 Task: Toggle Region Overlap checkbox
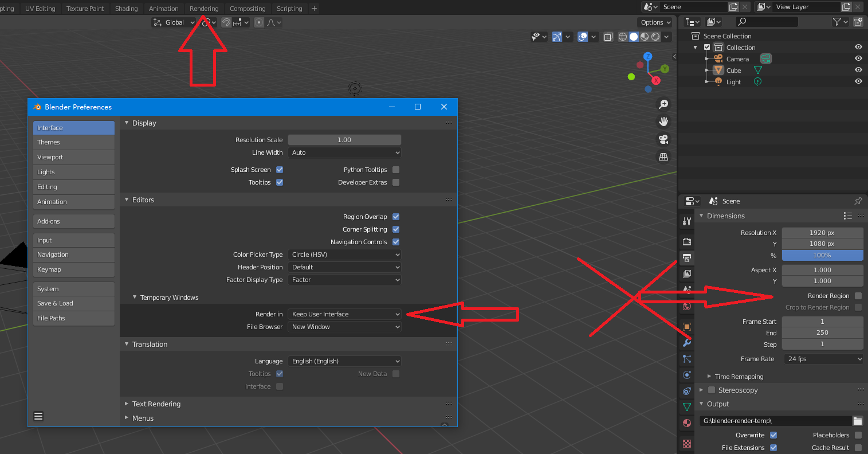pyautogui.click(x=396, y=217)
